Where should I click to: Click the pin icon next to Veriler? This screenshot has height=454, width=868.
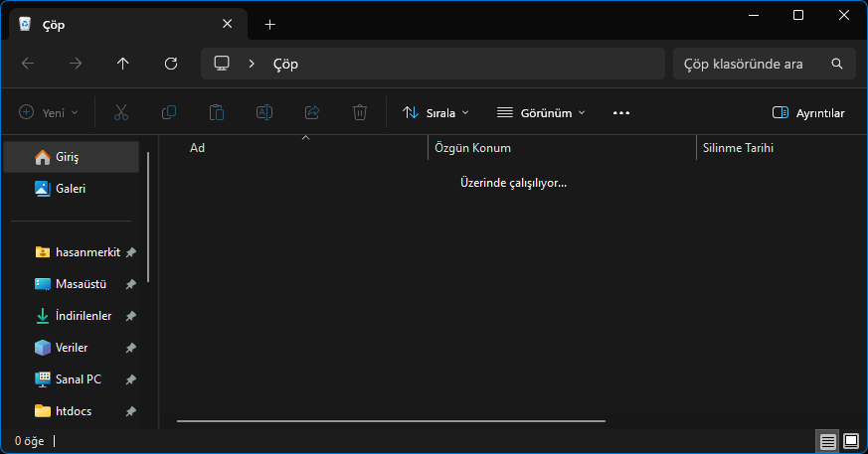(x=130, y=348)
